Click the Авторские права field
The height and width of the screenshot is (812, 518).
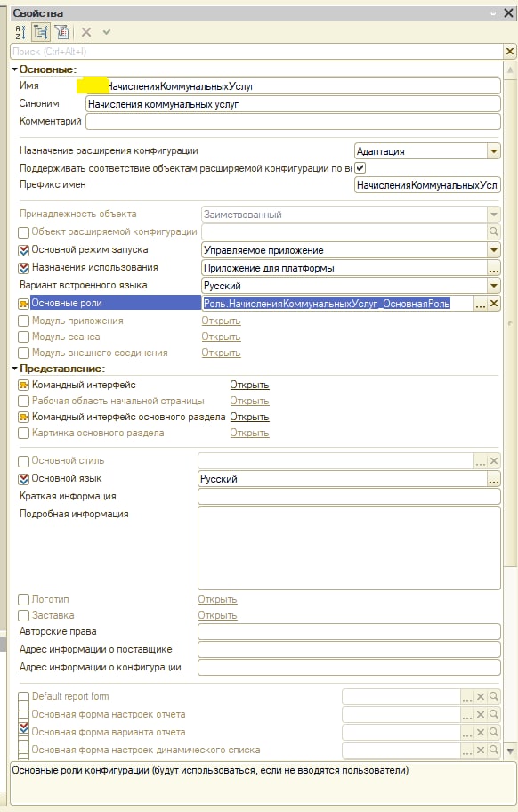coord(349,632)
